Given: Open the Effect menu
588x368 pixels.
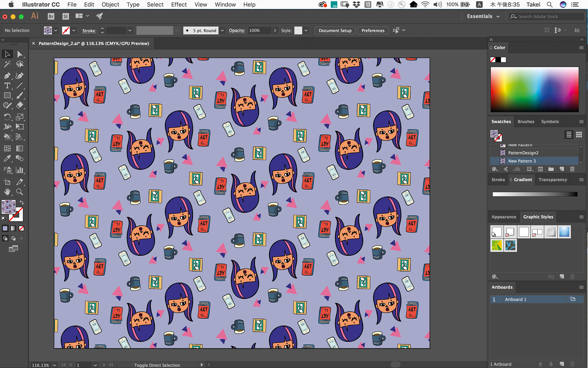Looking at the screenshot, I should coord(179,5).
